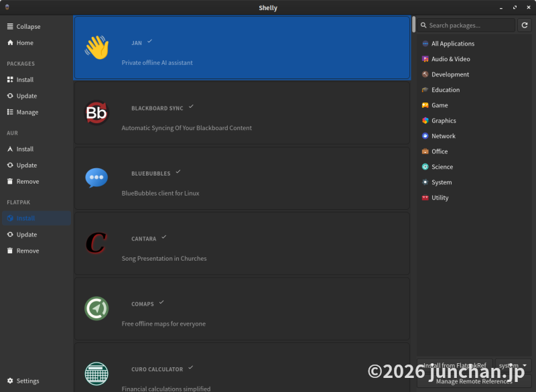Focus the Search packages input field
The height and width of the screenshot is (392, 536).
coord(470,25)
